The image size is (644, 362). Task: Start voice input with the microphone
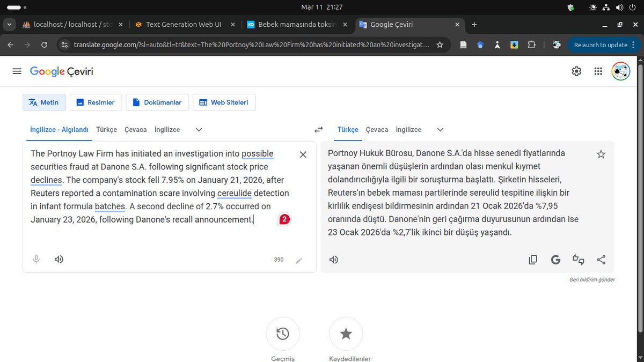click(x=36, y=260)
